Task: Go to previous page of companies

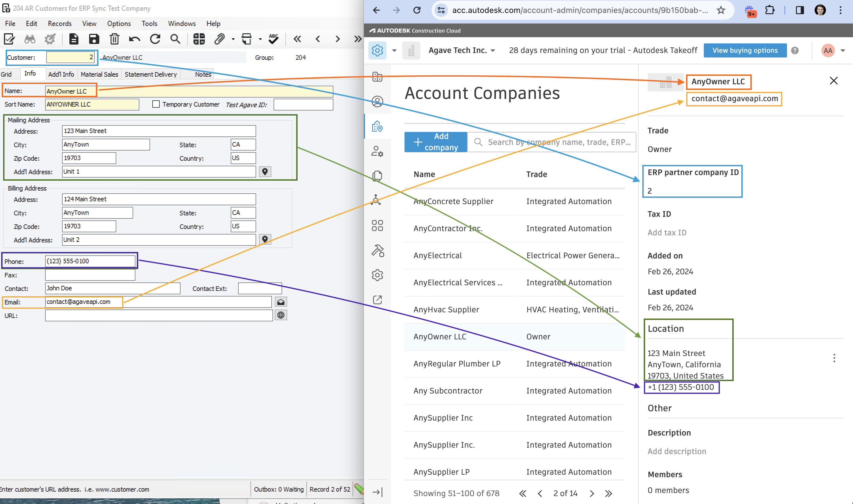Action: pyautogui.click(x=540, y=493)
